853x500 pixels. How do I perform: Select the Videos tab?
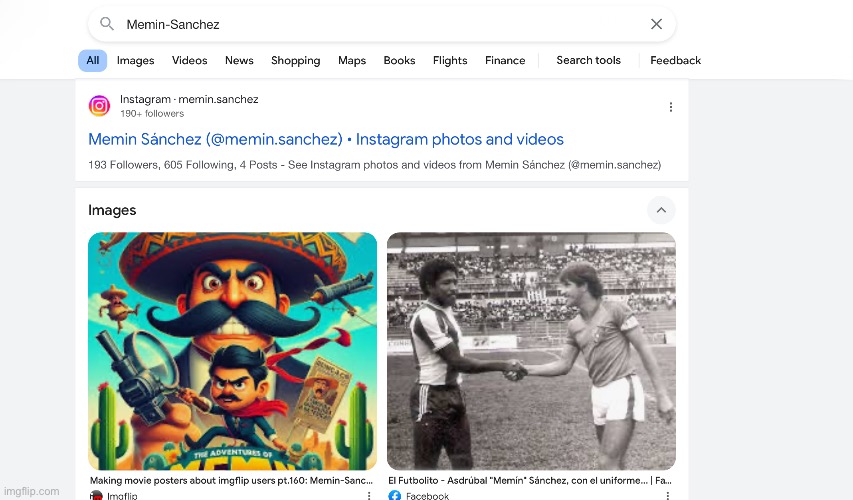189,60
